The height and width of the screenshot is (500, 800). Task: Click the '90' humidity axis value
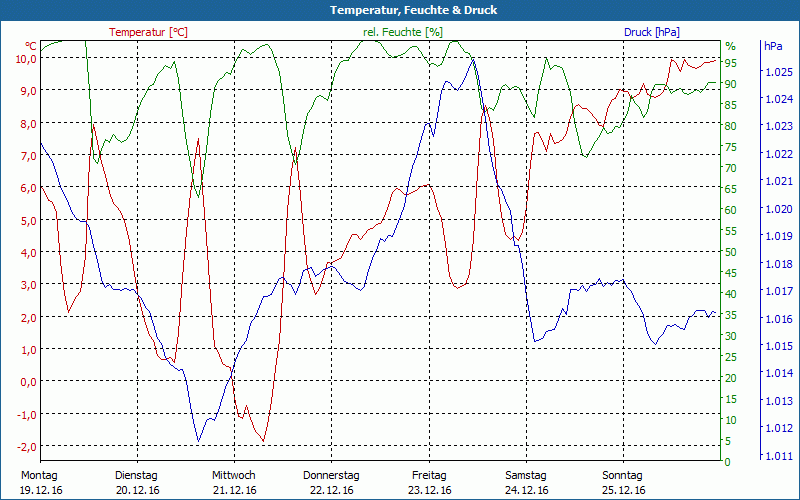731,84
